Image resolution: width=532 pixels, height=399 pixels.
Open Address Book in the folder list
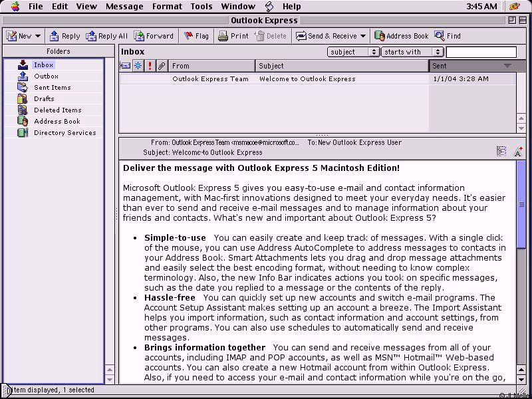coord(57,121)
